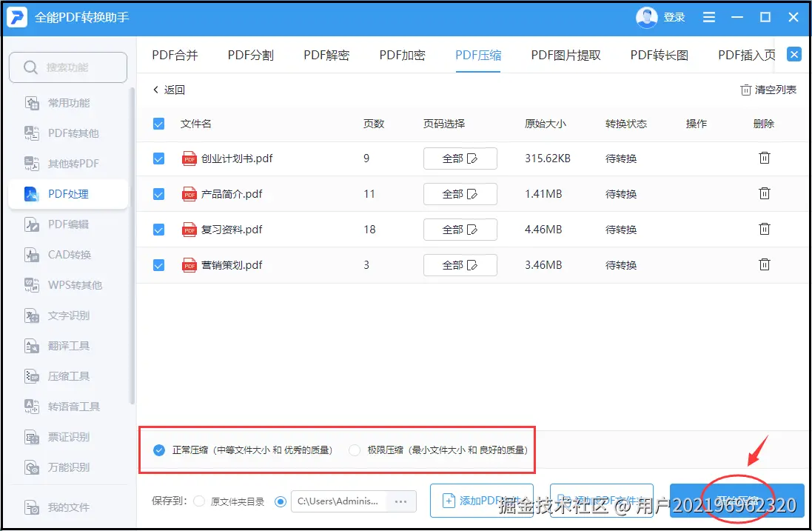Delete 营销策划.pdf with its trash icon
This screenshot has height=531, width=812.
(x=765, y=264)
